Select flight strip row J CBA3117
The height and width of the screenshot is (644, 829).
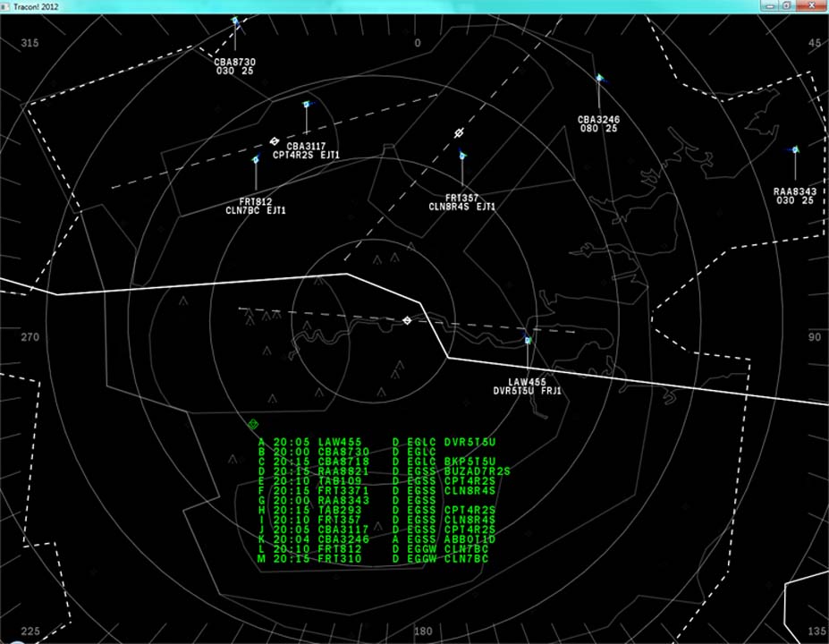pyautogui.click(x=377, y=530)
